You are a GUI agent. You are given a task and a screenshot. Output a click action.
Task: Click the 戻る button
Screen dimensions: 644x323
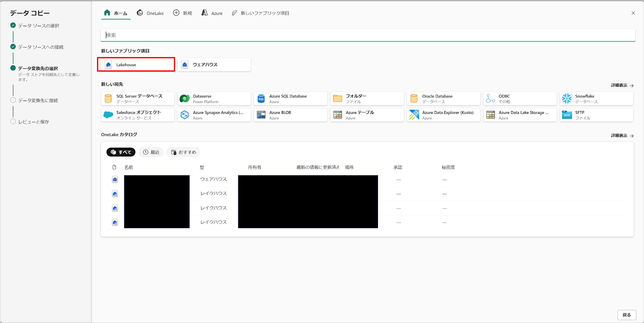(627, 315)
